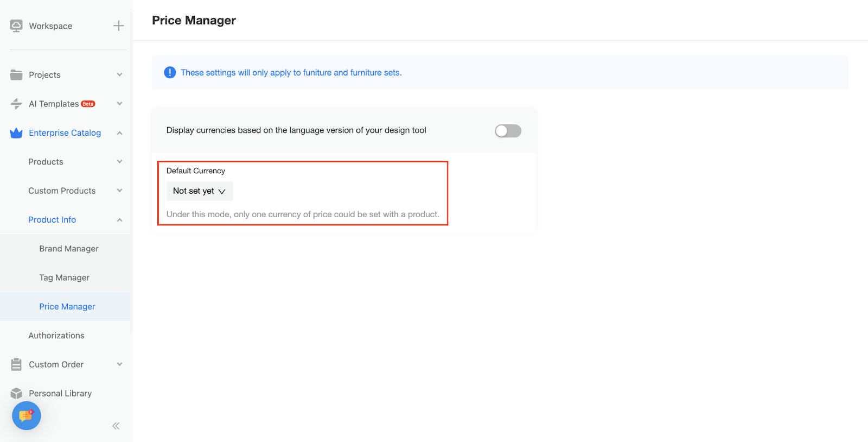
Task: Expand the Projects section chevron
Action: point(119,75)
